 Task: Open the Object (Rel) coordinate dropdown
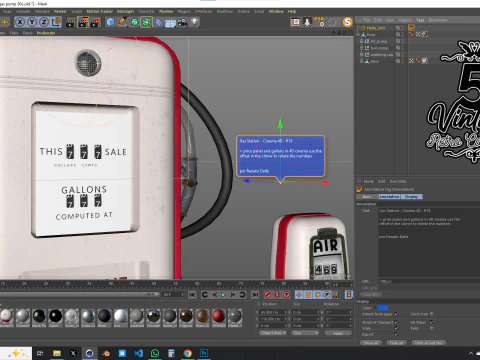pos(273,333)
